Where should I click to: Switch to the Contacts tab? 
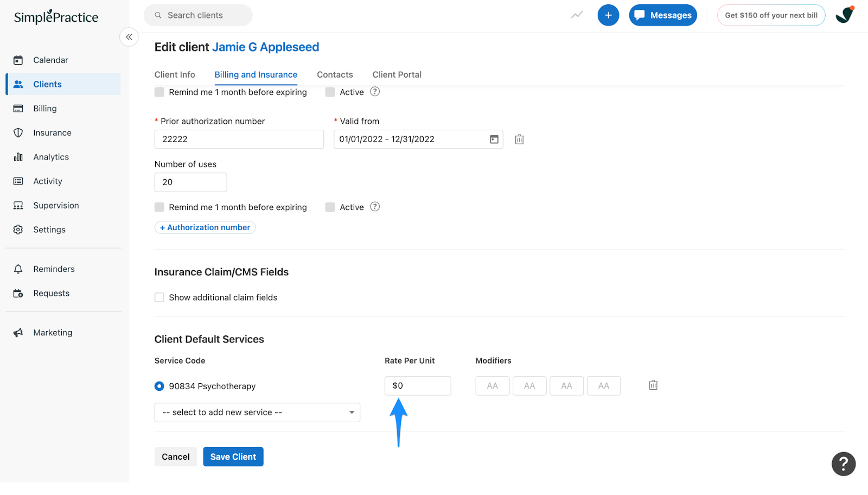(x=335, y=75)
